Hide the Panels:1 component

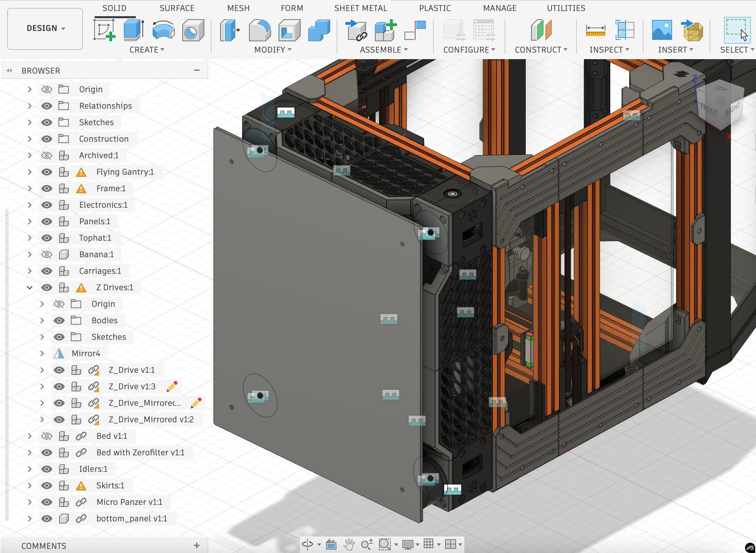click(47, 221)
